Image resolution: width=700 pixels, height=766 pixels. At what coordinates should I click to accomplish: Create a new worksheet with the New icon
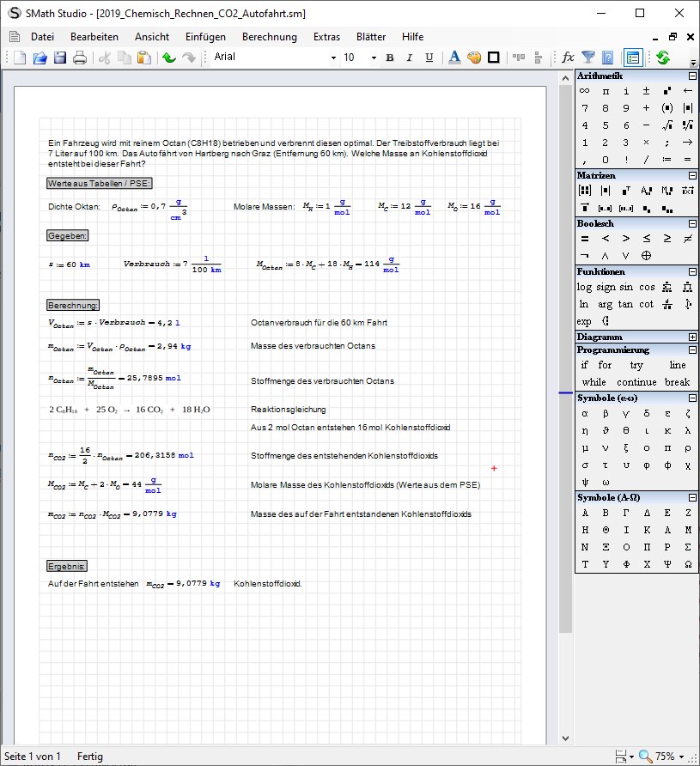point(20,58)
